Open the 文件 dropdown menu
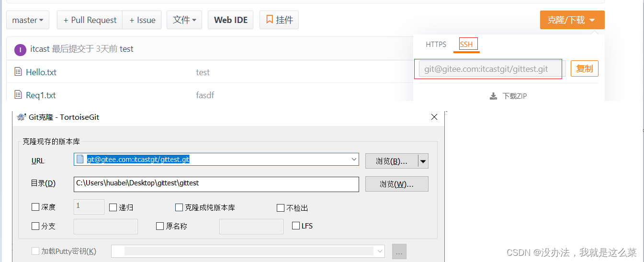 coord(184,20)
